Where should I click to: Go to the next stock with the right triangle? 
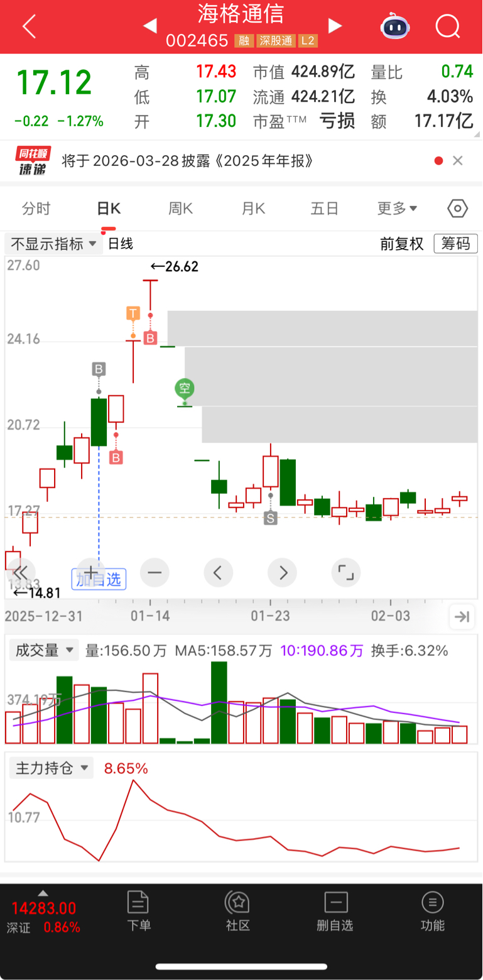coord(335,26)
